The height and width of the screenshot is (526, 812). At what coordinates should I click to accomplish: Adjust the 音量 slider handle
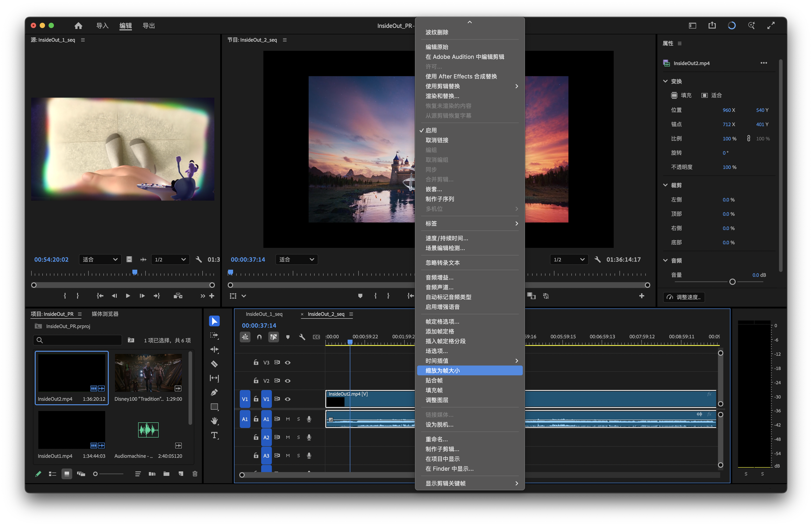coord(732,282)
